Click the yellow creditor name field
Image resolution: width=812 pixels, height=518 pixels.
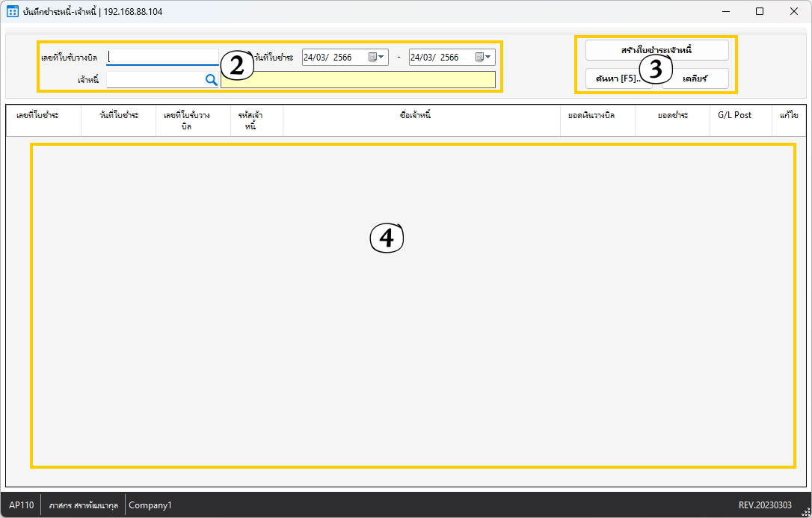tap(357, 80)
